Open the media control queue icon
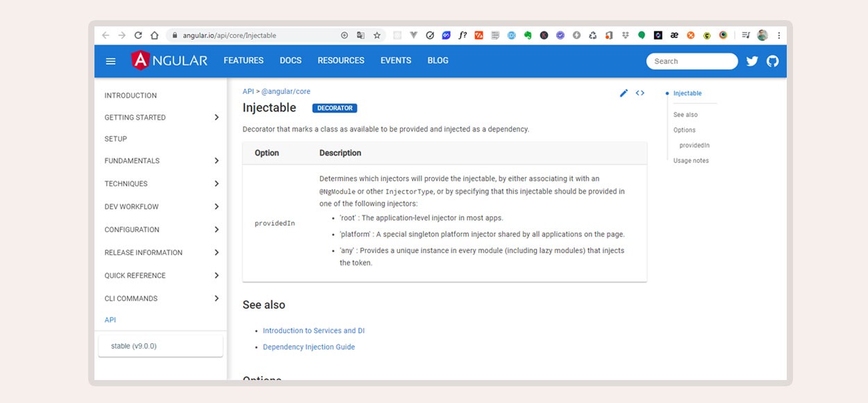Image resolution: width=868 pixels, height=403 pixels. pyautogui.click(x=745, y=35)
